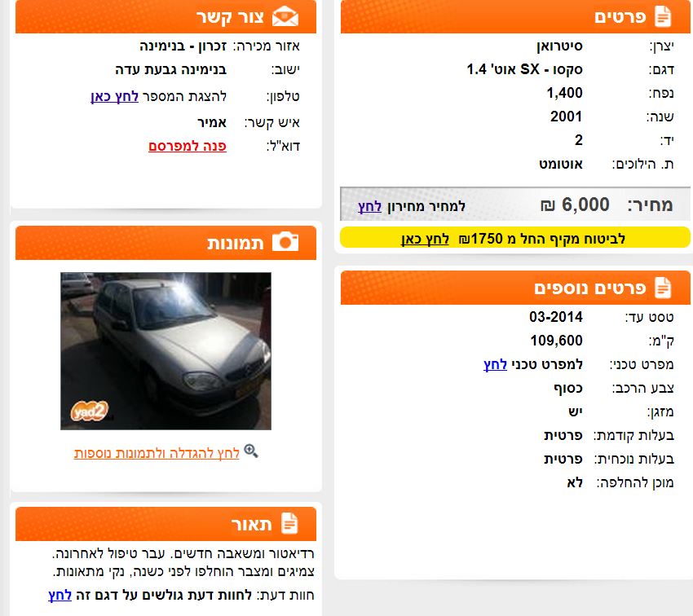
Task: Click the פרטים נוספים section header
Action: click(x=515, y=288)
